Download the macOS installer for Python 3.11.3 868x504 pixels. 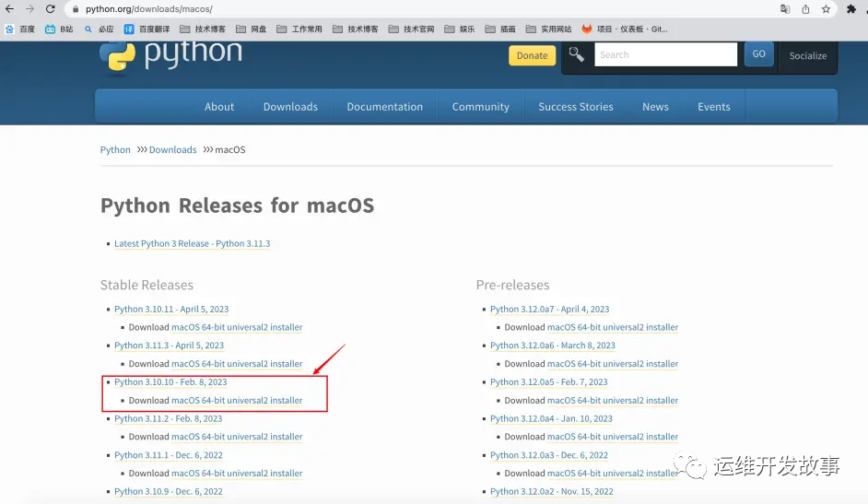pos(237,363)
